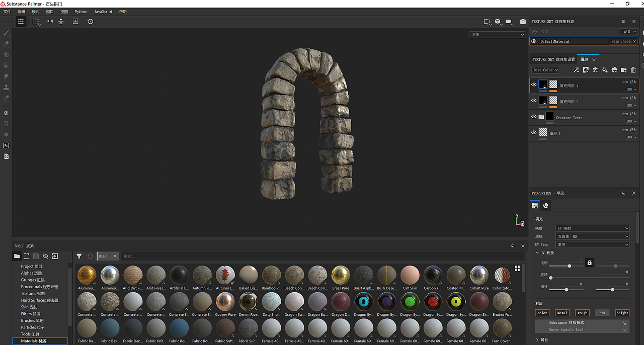Toggle the shelf grid size icon
644x345 pixels.
click(517, 269)
